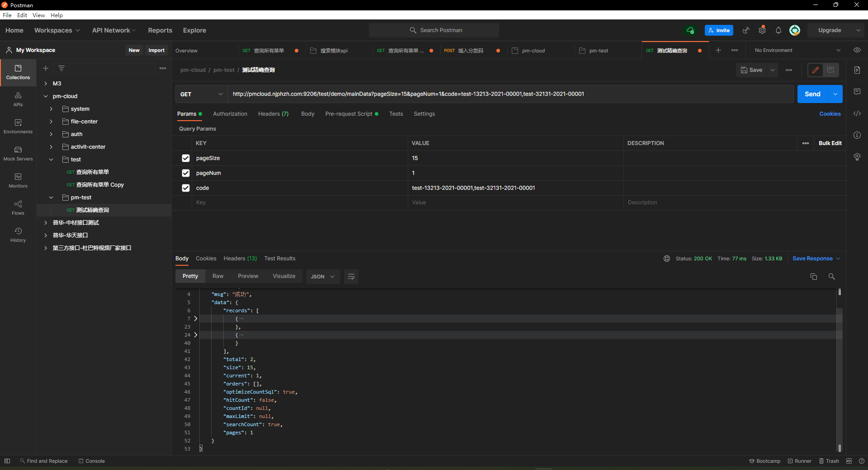Open the comments icon in right sidebar
The width and height of the screenshot is (868, 470).
[x=857, y=92]
